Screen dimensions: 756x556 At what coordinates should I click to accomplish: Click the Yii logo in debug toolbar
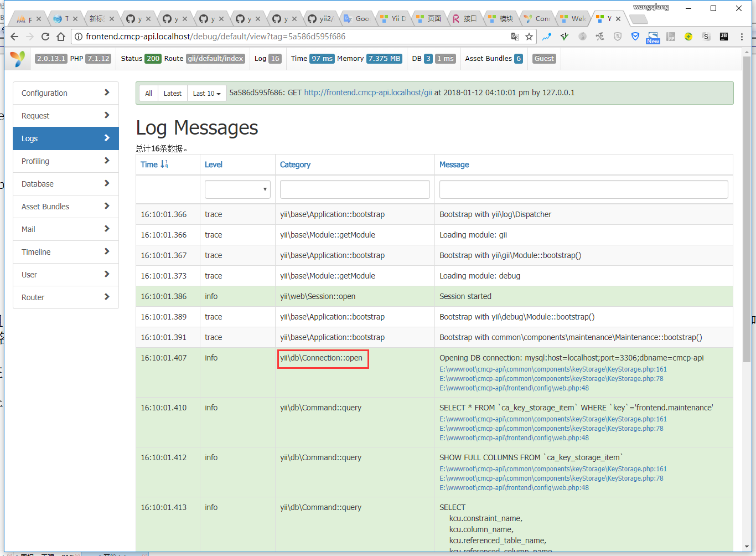point(18,59)
